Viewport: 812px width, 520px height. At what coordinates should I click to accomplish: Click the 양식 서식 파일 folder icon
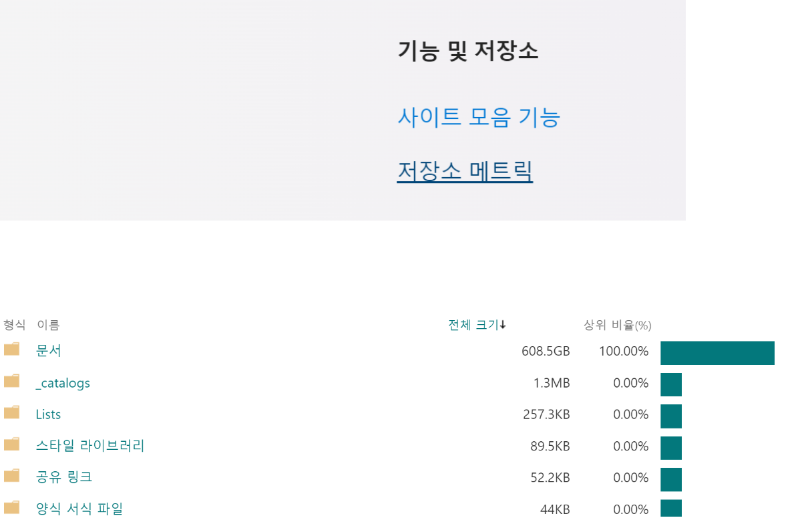pos(11,506)
